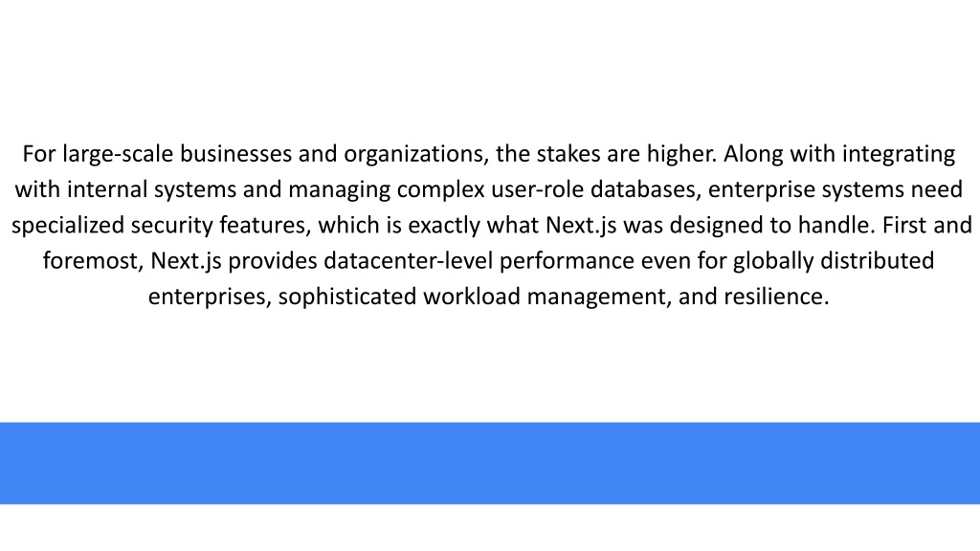Click the word "organizations" in the first line

416,154
